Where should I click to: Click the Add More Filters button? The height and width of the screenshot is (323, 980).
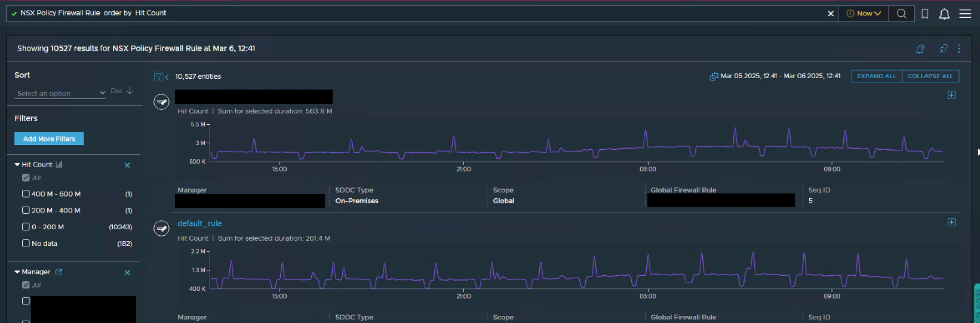(x=49, y=139)
